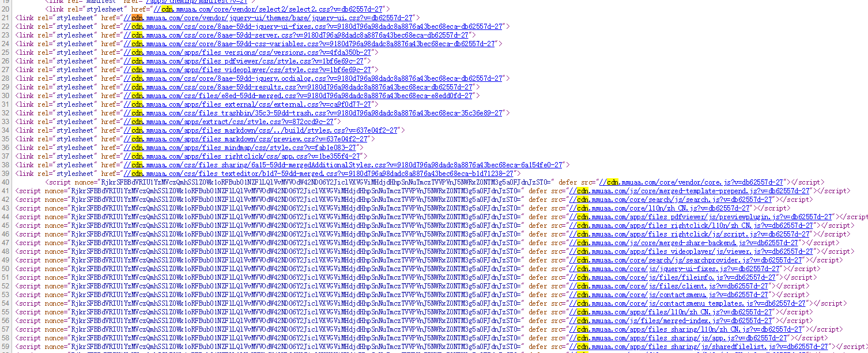Image resolution: width=868 pixels, height=353 pixels.
Task: Open the jquery-ui-fixes.js script link
Action: coord(675,269)
